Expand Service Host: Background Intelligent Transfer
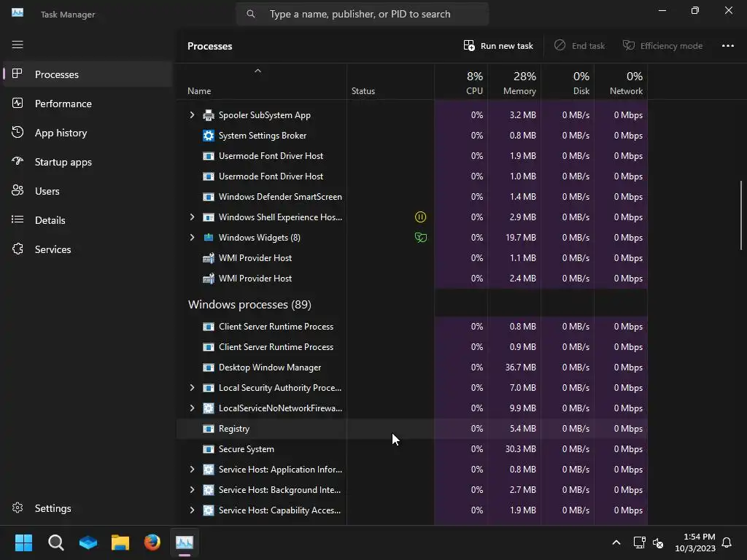The width and height of the screenshot is (747, 560). pyautogui.click(x=192, y=490)
